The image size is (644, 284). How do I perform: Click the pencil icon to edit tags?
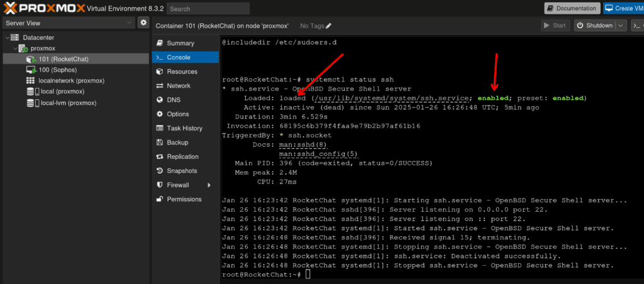[x=328, y=26]
